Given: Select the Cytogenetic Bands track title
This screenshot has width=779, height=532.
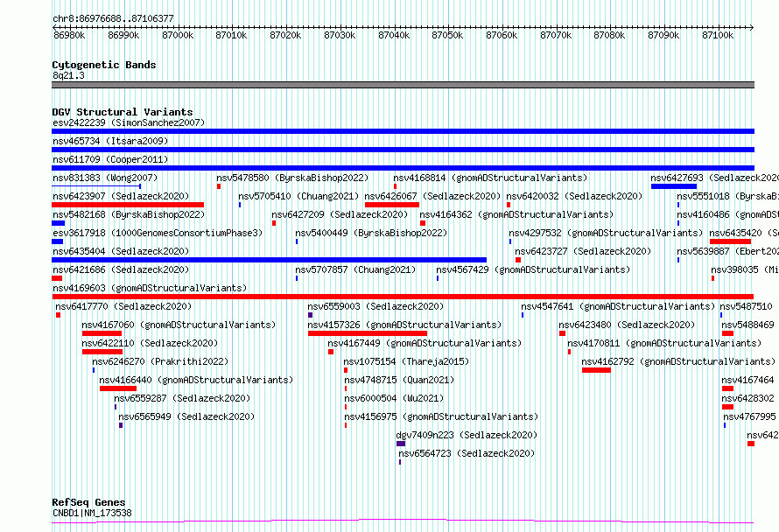Looking at the screenshot, I should (104, 65).
